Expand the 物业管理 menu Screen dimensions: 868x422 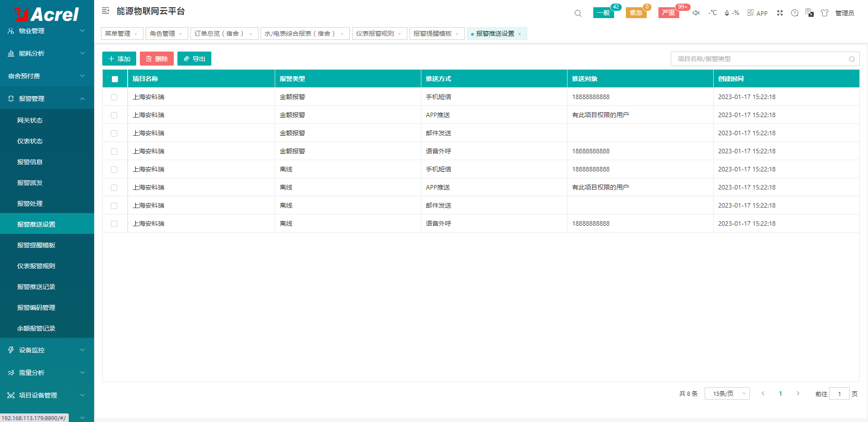47,31
